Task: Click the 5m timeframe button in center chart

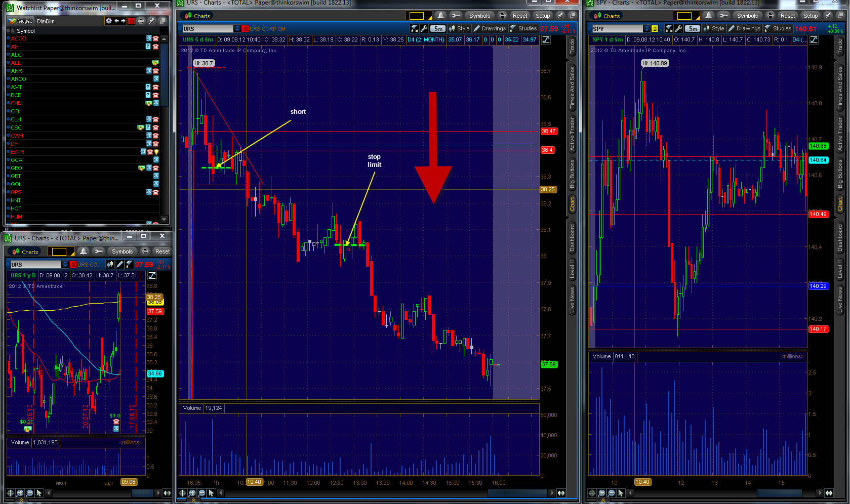Action: (438, 29)
